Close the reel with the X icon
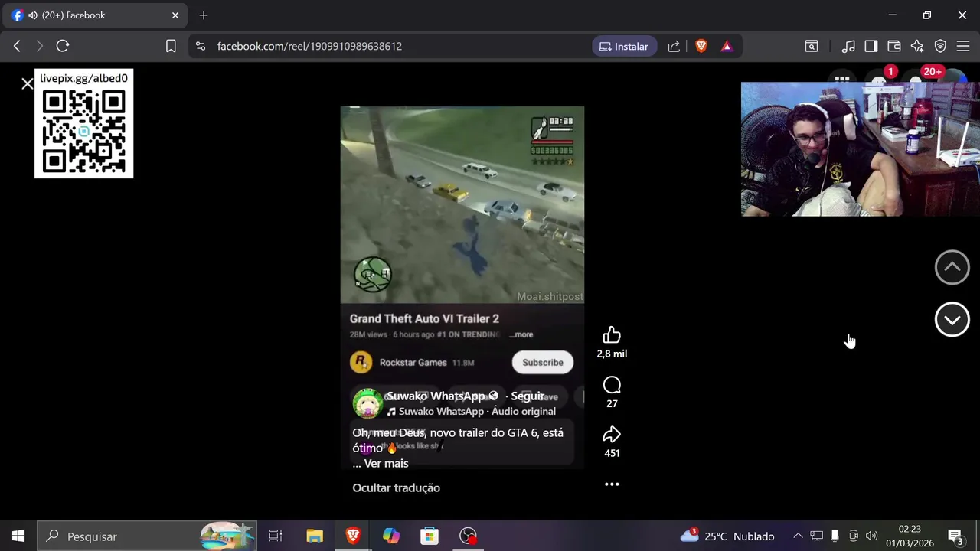The width and height of the screenshot is (980, 551). tap(28, 83)
